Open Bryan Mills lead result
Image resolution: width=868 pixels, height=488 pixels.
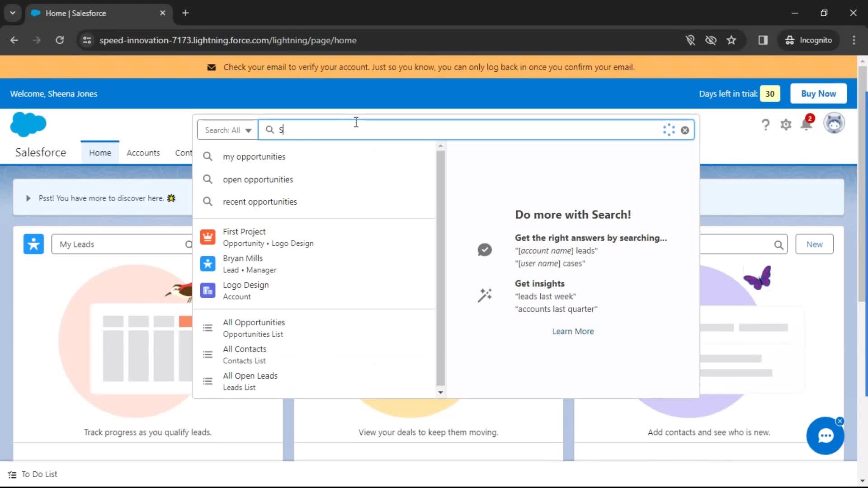[314, 264]
